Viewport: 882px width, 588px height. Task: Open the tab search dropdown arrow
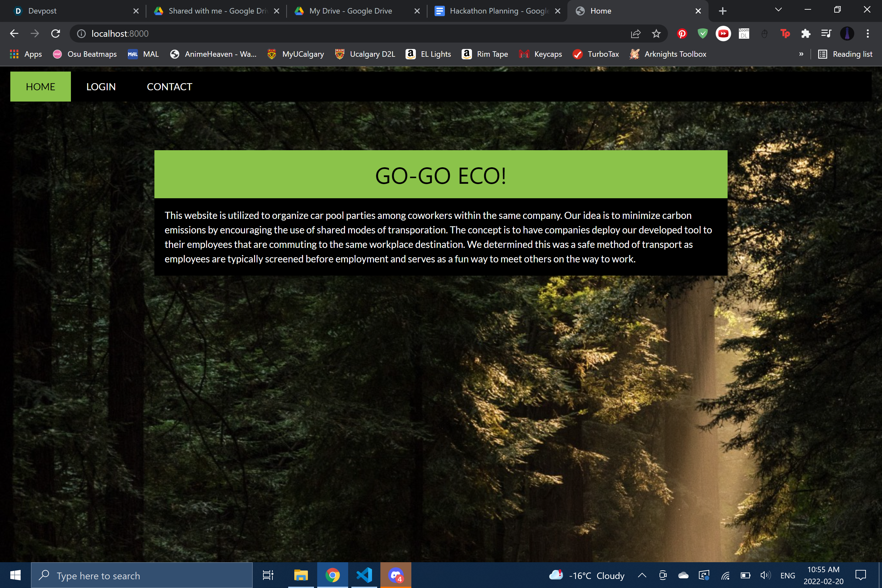778,10
